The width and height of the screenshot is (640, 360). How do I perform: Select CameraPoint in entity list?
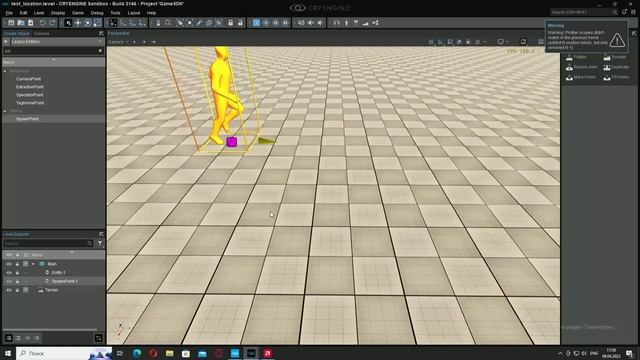pos(29,79)
